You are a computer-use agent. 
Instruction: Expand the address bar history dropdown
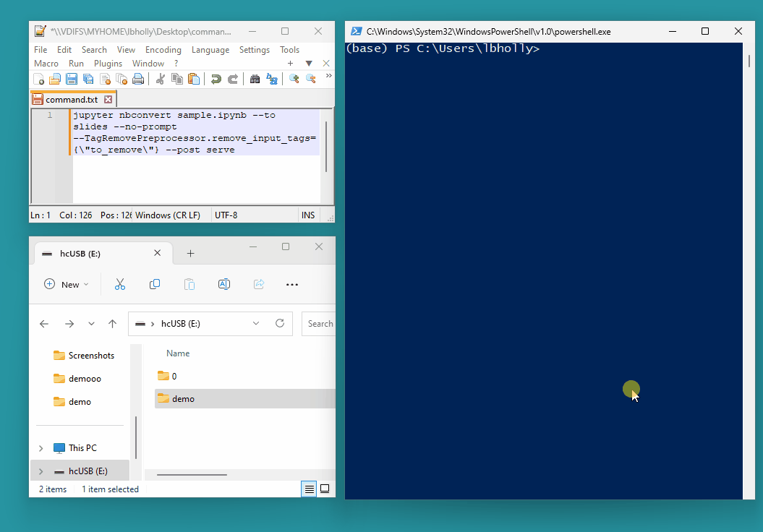pyautogui.click(x=256, y=324)
